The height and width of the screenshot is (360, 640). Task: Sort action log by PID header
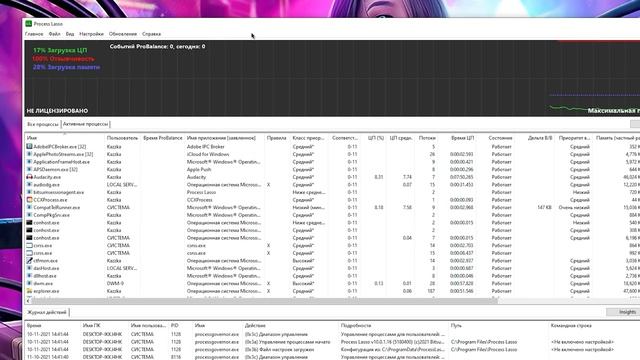coord(175,326)
